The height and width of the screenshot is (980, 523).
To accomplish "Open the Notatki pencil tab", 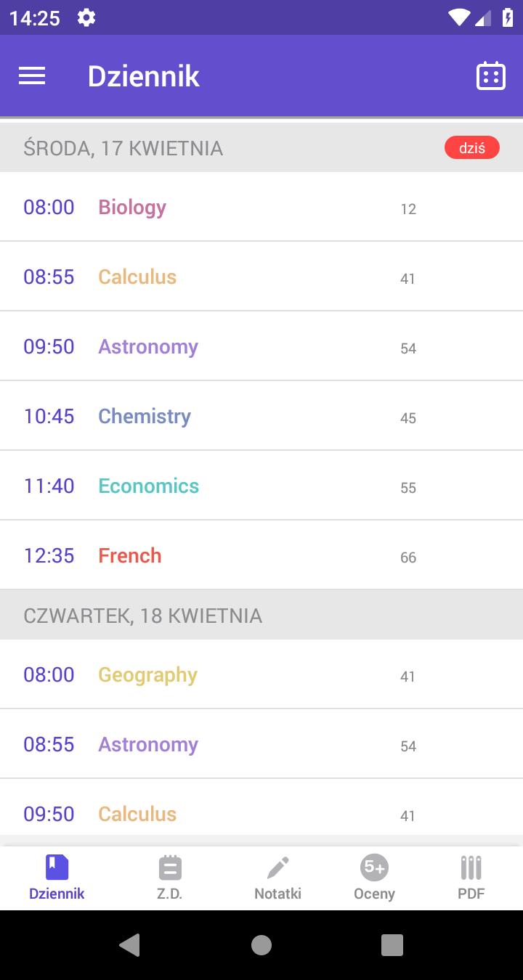I will pos(277,878).
